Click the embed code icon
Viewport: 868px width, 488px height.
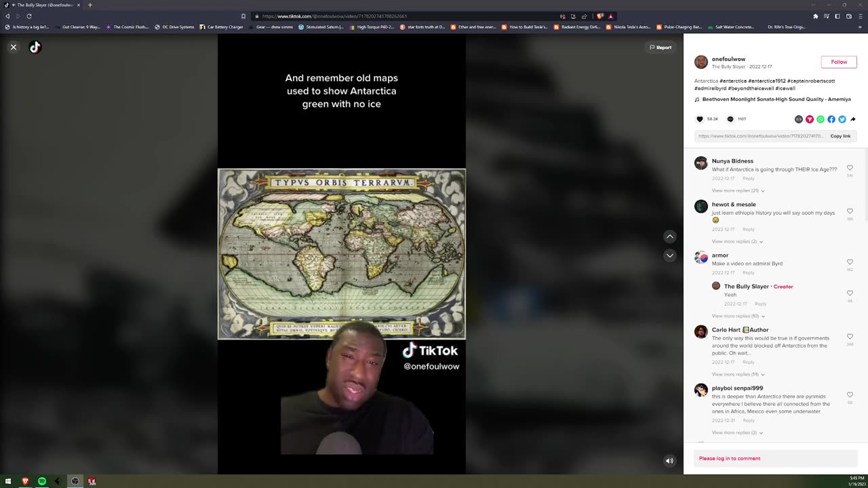pyautogui.click(x=799, y=119)
